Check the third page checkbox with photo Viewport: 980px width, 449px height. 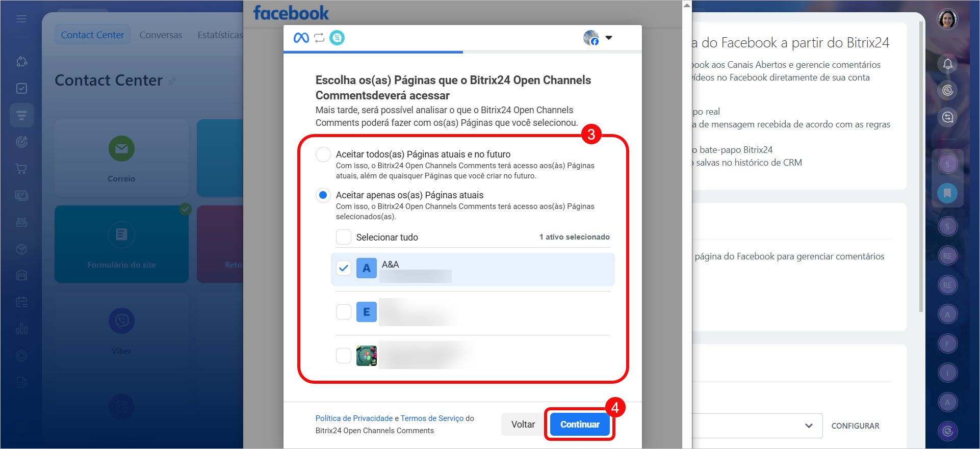pyautogui.click(x=344, y=356)
